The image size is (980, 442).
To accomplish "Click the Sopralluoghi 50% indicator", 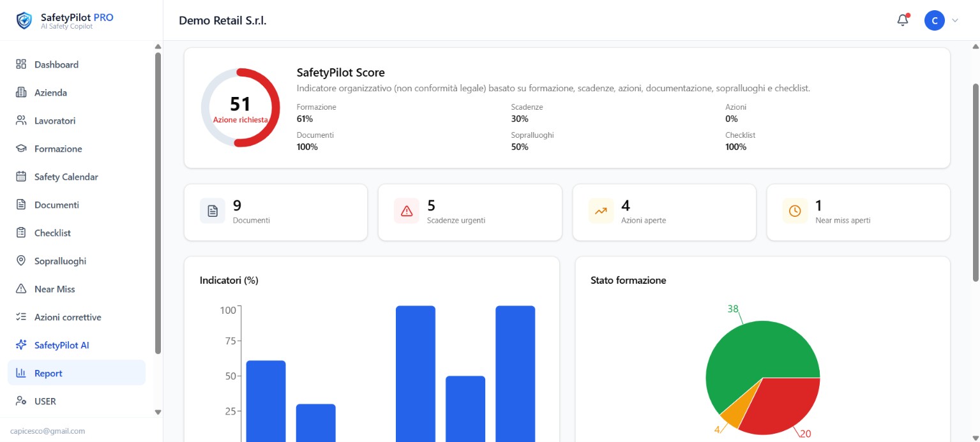I will point(532,141).
